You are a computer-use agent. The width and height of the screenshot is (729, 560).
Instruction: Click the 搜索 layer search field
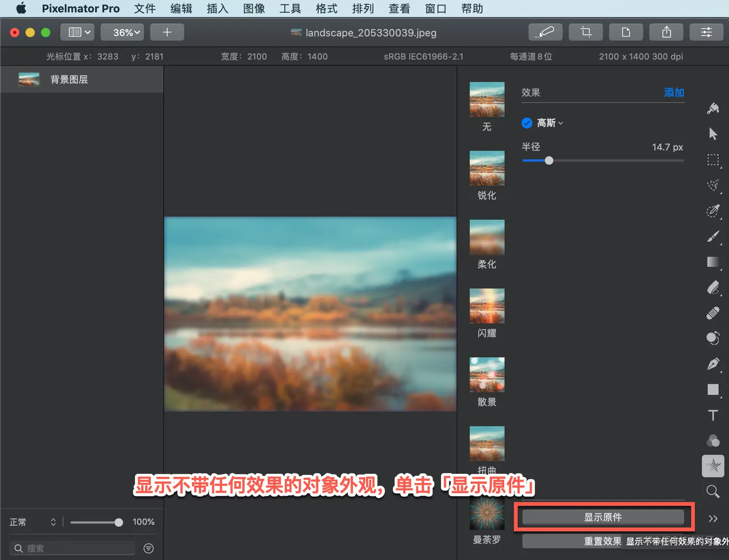pos(72,548)
